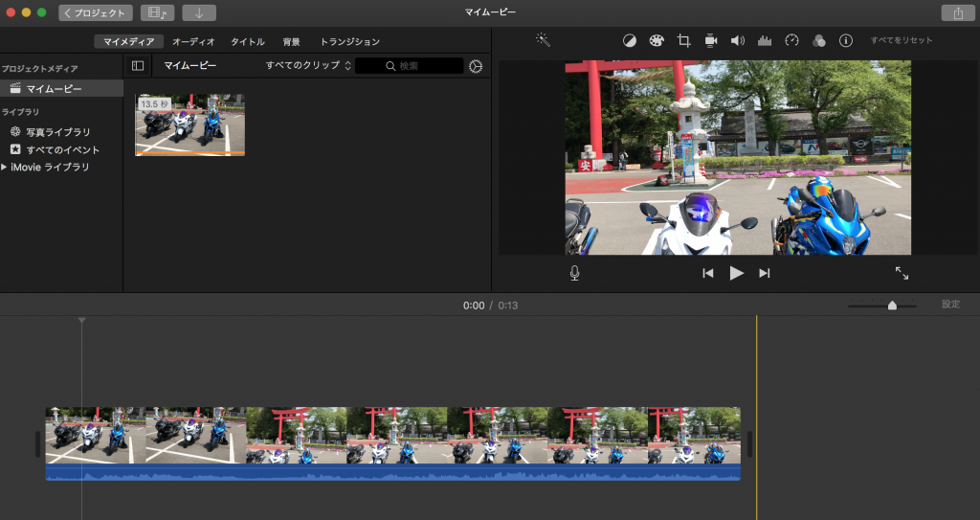Click the playhead marker on timeline
Screen dimensions: 980x520
click(x=82, y=321)
